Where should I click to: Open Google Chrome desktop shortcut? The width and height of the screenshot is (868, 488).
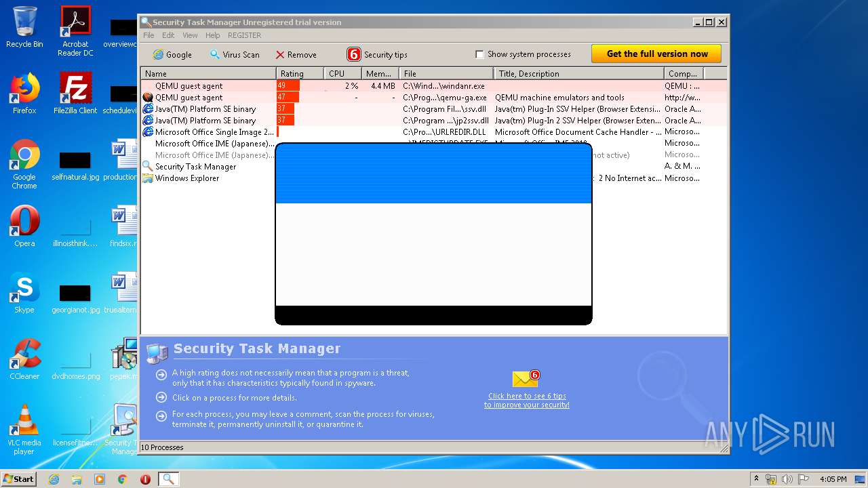click(24, 164)
